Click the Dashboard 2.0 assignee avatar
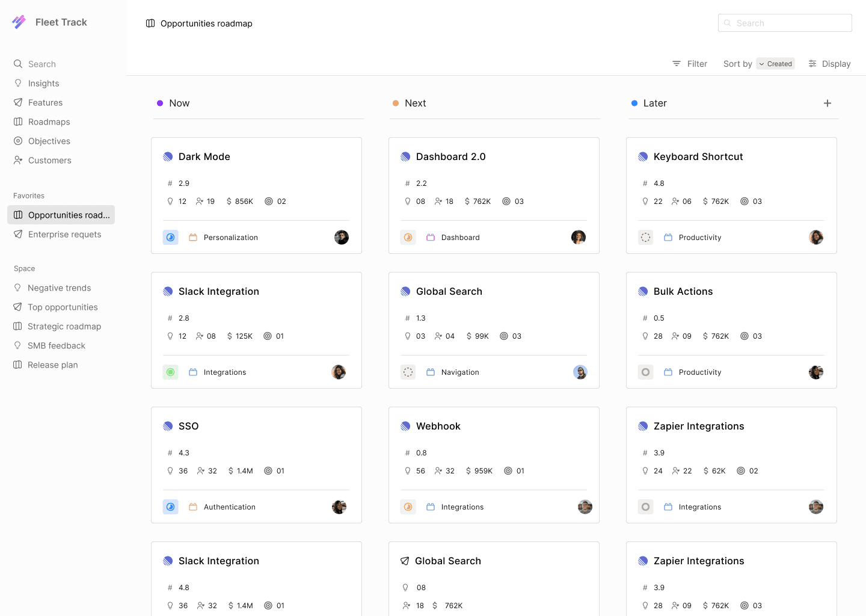This screenshot has height=616, width=866. point(579,238)
